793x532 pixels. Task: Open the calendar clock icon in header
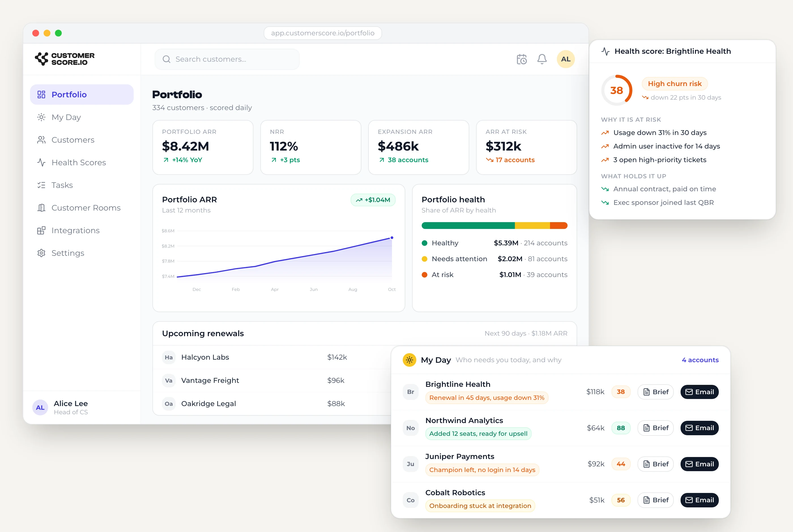click(521, 59)
